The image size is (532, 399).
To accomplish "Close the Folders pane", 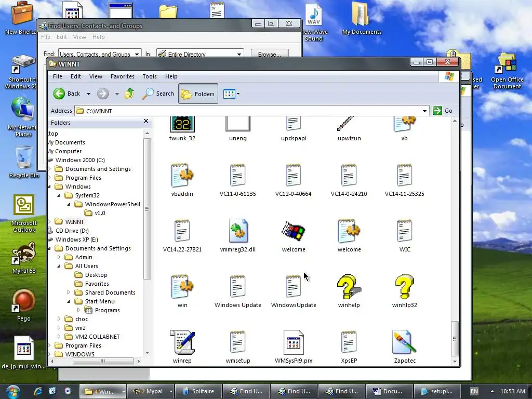I will click(x=146, y=121).
